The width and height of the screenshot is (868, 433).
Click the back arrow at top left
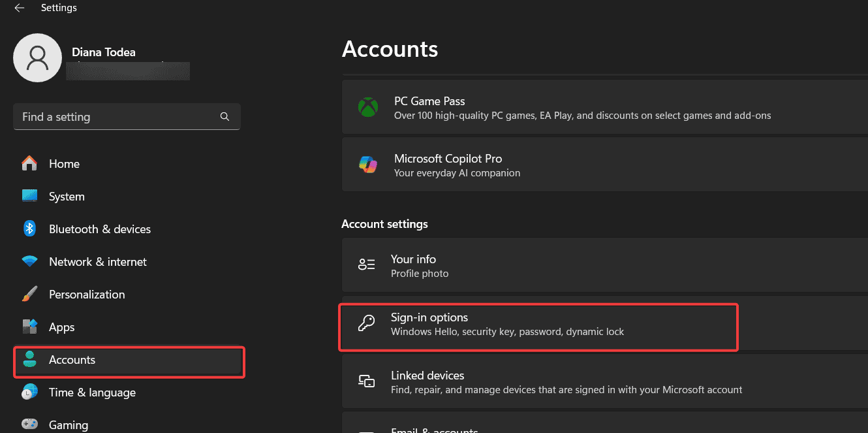[19, 7]
